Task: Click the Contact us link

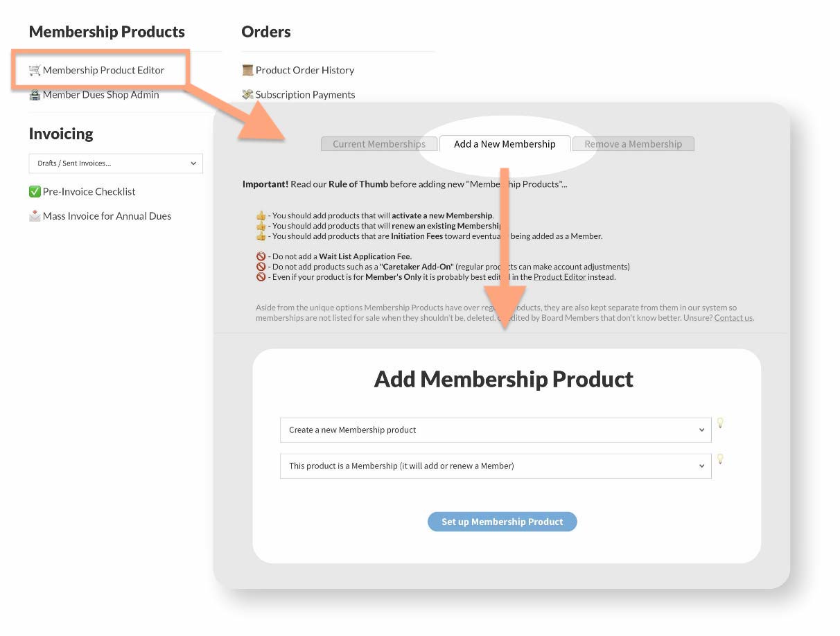Action: tap(733, 318)
